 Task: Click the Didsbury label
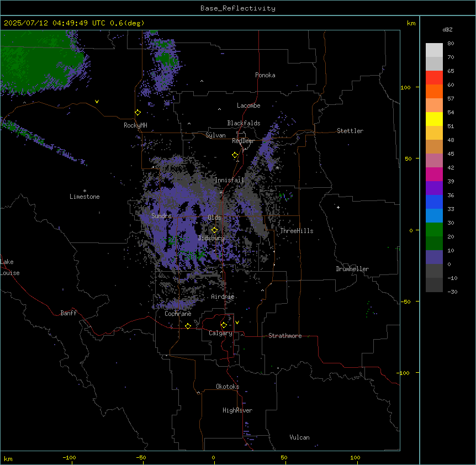(211, 238)
